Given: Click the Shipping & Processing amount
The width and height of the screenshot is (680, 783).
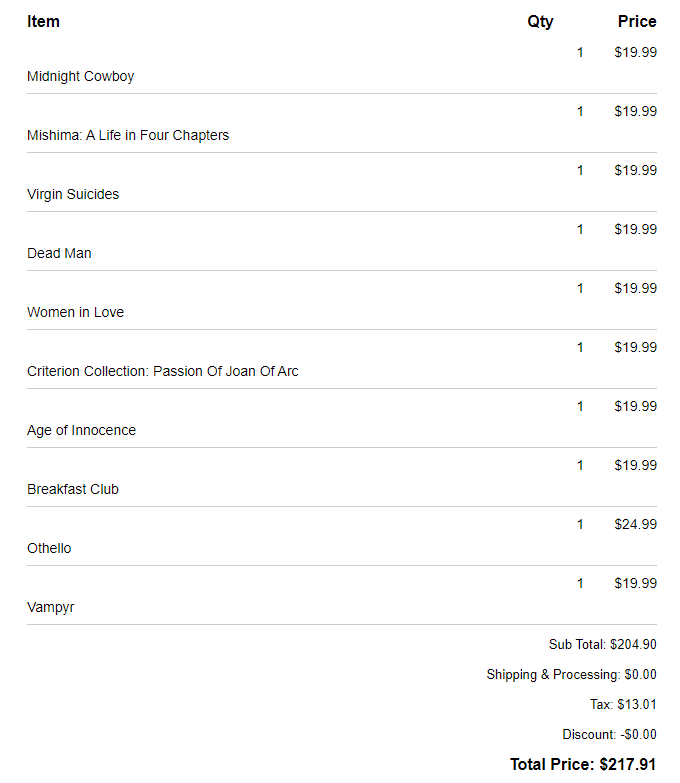Looking at the screenshot, I should tap(641, 674).
